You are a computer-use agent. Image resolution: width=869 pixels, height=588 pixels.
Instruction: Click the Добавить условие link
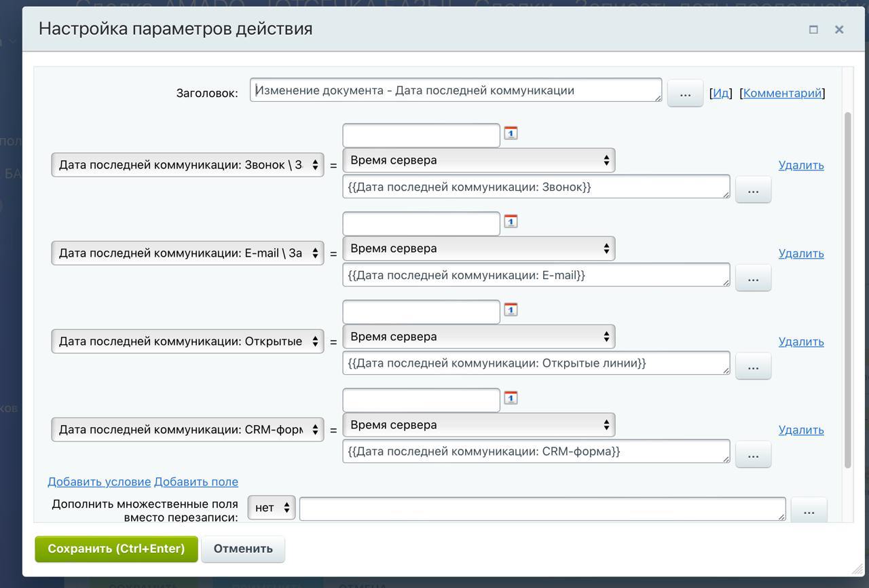coord(99,481)
